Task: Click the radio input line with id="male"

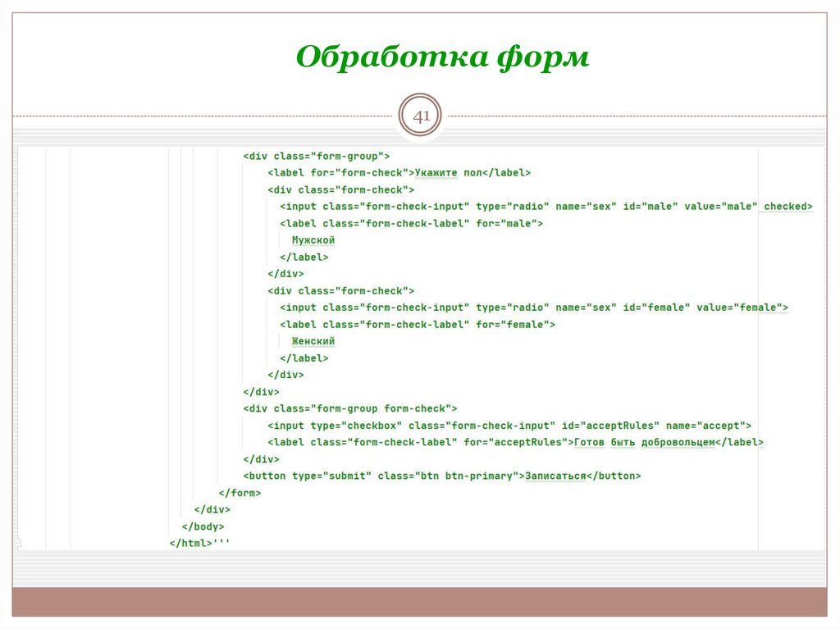Action: (546, 207)
